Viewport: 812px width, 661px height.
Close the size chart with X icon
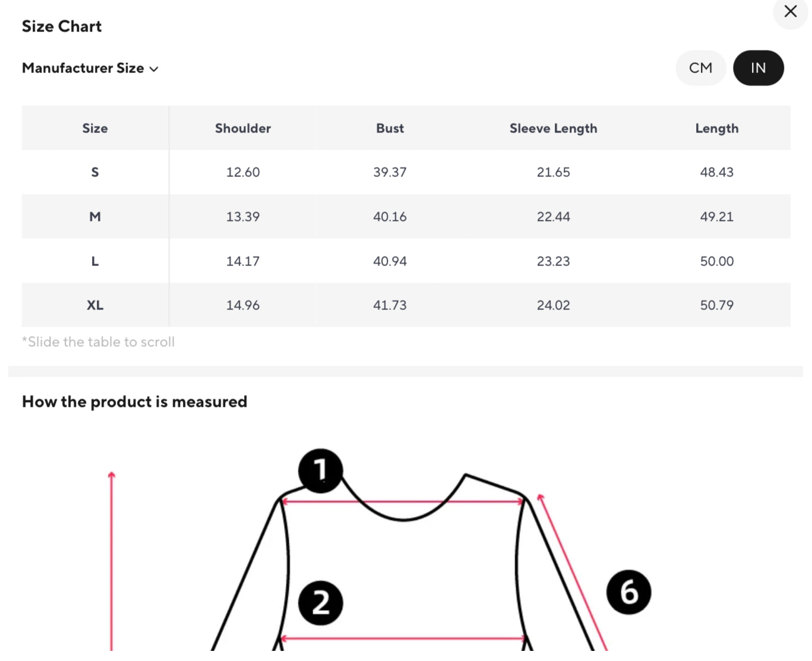point(790,12)
